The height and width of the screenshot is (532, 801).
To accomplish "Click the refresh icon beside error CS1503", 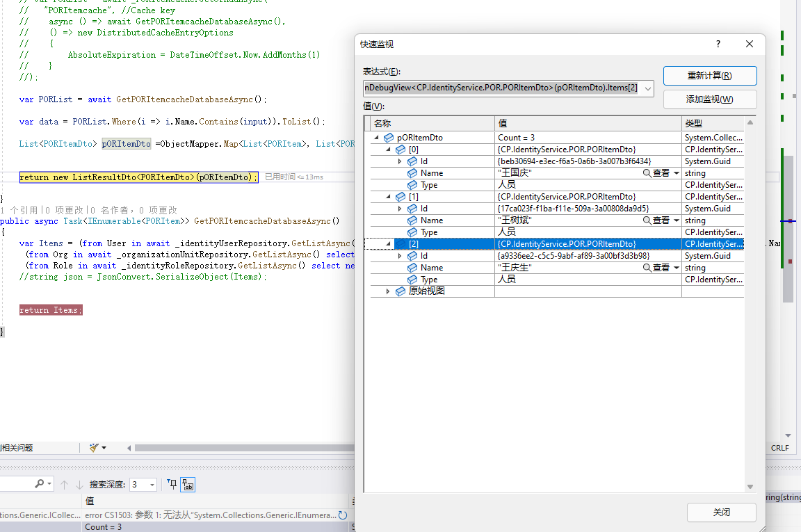I will (342, 515).
